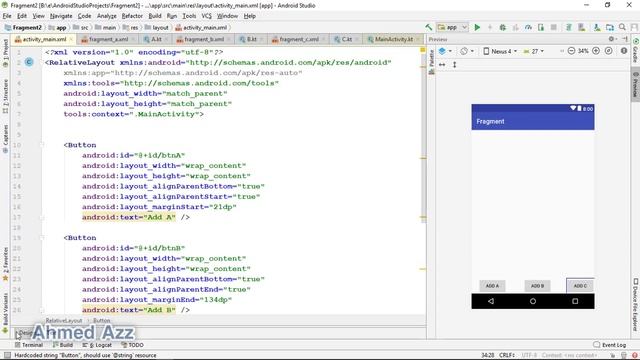Click the Make Project hammer icon

pyautogui.click(x=429, y=27)
